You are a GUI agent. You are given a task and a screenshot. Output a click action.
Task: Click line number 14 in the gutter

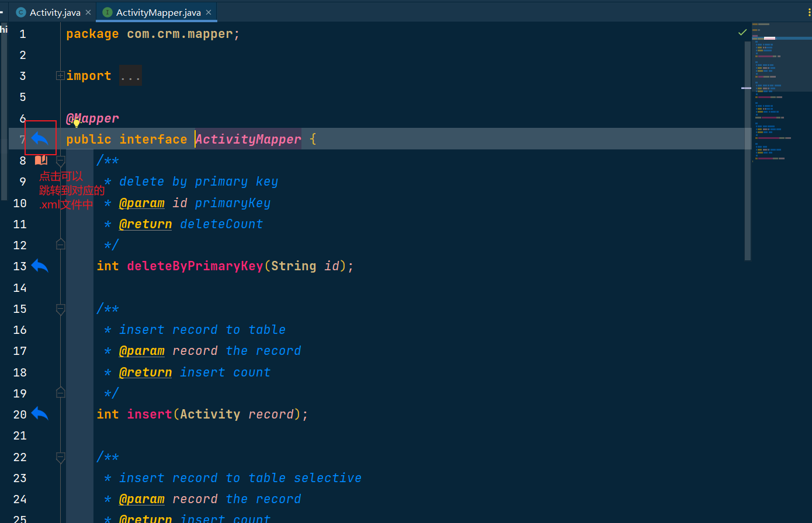coord(20,288)
